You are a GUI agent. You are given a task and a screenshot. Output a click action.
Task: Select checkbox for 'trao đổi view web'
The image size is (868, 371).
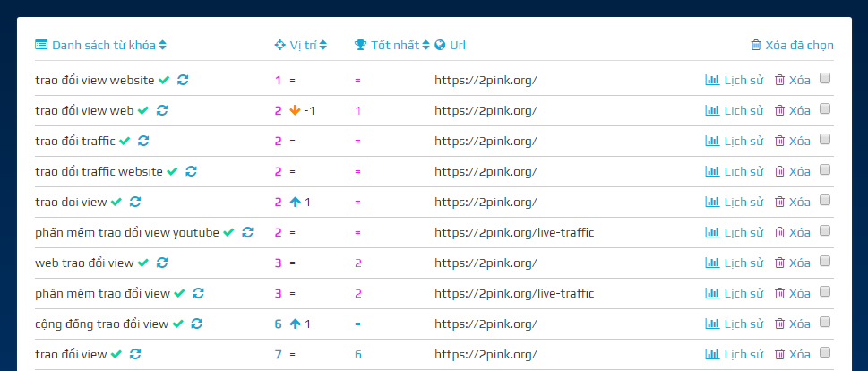825,108
